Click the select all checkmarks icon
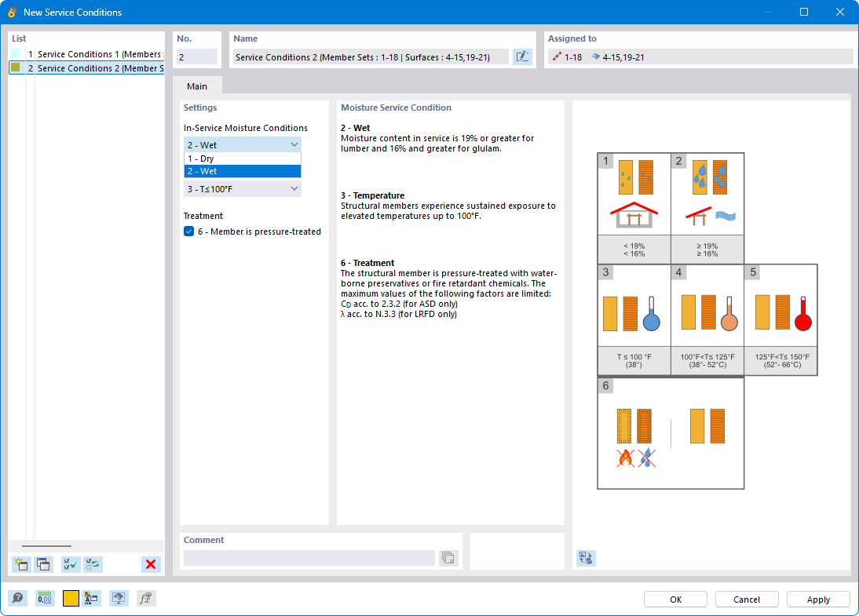This screenshot has height=616, width=859. tap(70, 564)
